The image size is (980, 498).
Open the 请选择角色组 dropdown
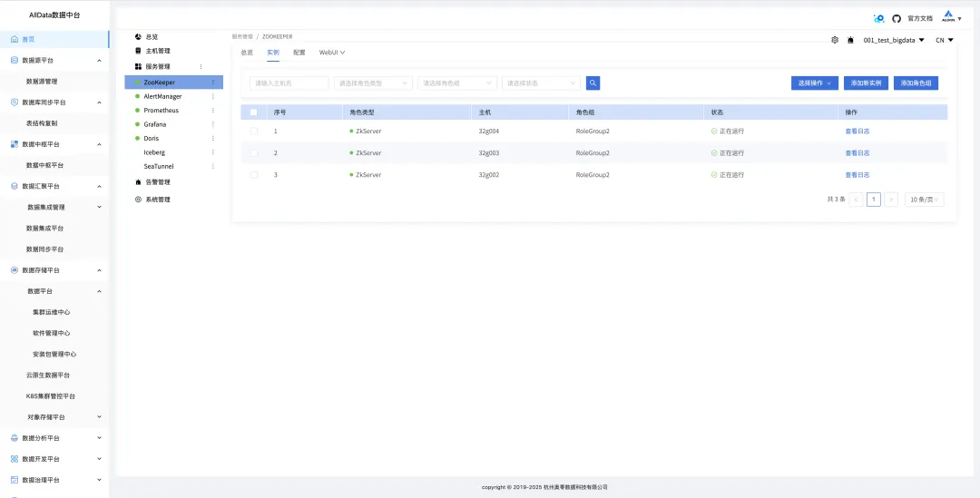tap(456, 83)
